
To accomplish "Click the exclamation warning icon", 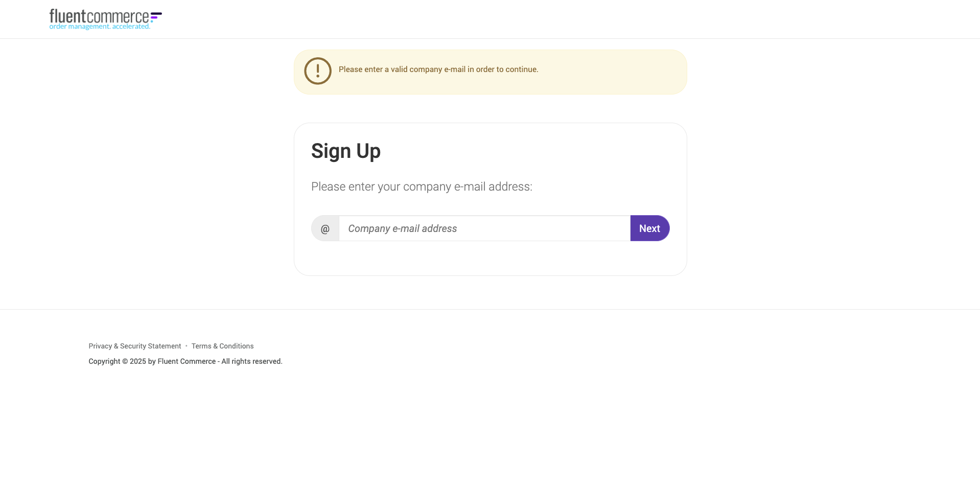I will [x=318, y=71].
